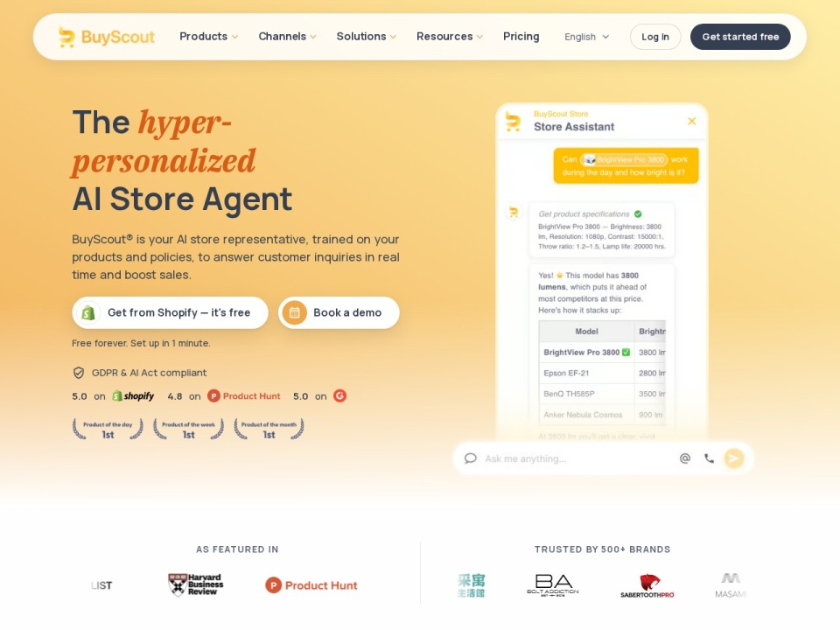The width and height of the screenshot is (840, 630).
Task: Click the @ mention icon
Action: coord(684,458)
